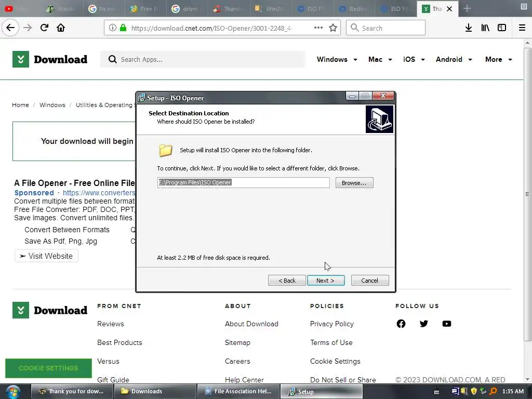The image size is (532, 399).
Task: Open the Privacy Policy footer link
Action: (332, 324)
